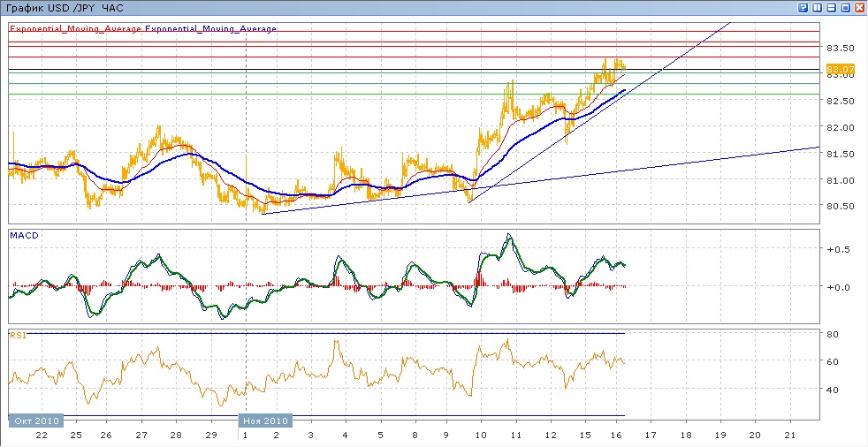Viewport: 868px width, 447px height.
Task: Click date 25 on the time axis
Action: [x=75, y=436]
